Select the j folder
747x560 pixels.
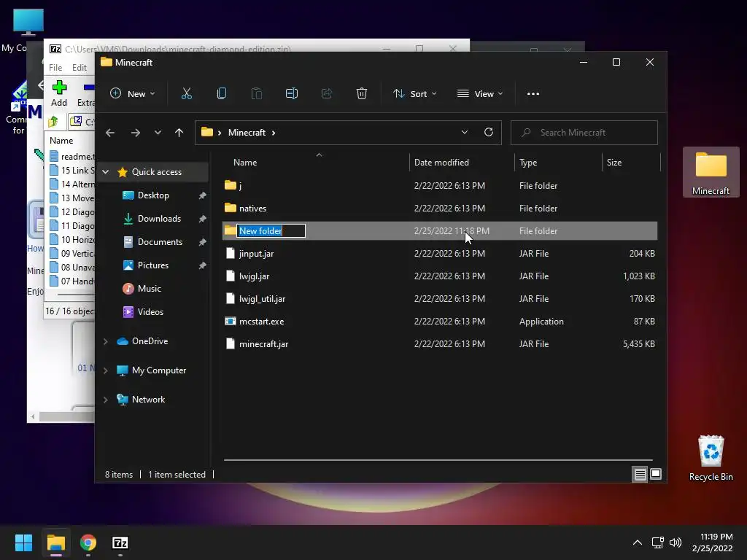click(x=240, y=186)
